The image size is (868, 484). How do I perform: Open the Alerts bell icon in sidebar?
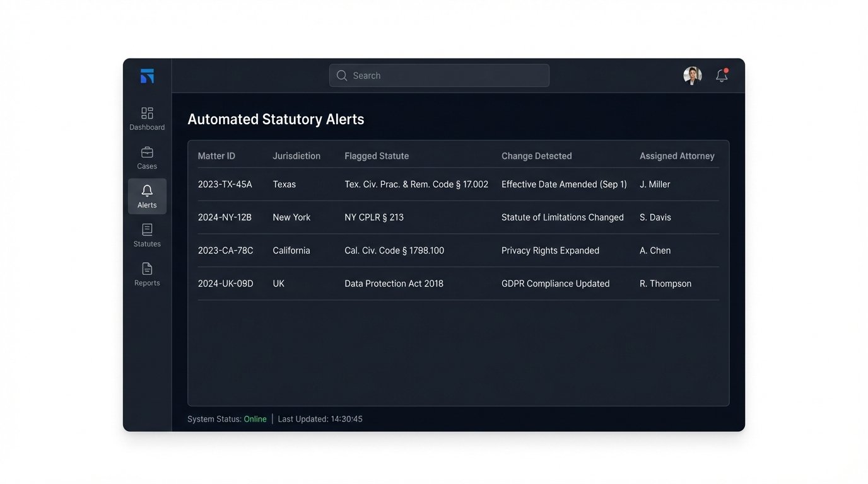146,197
